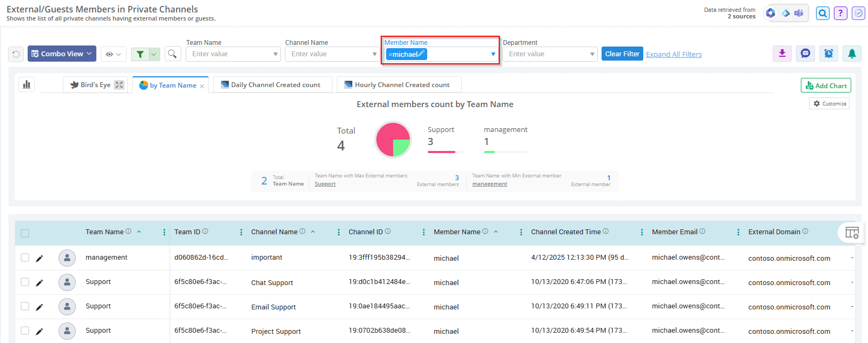868x343 pixels.
Task: Click the help question mark icon
Action: pos(840,14)
